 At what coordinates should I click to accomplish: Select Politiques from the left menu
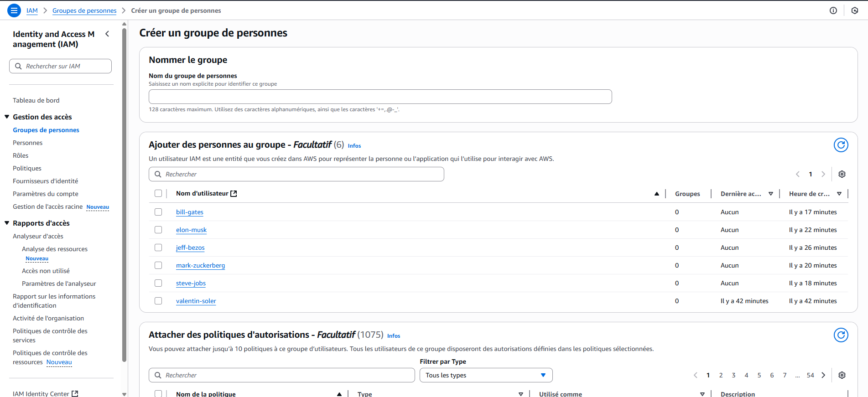pyautogui.click(x=27, y=168)
